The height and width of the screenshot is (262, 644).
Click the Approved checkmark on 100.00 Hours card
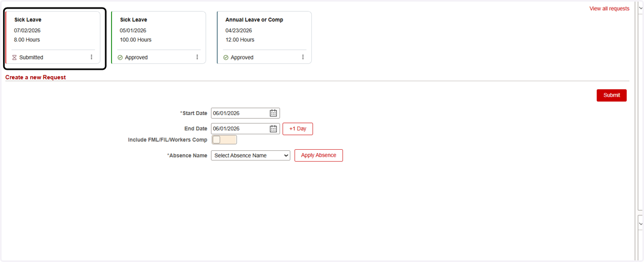coord(120,57)
